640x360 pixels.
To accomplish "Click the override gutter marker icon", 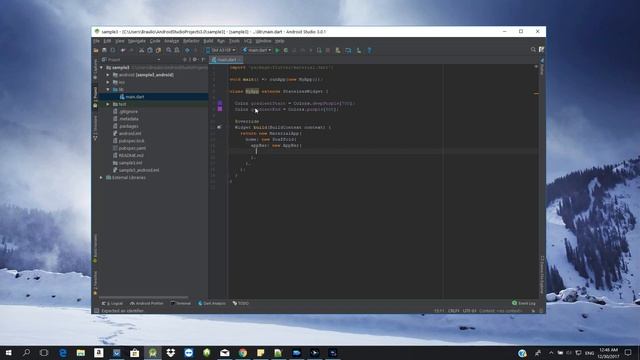I will point(220,127).
